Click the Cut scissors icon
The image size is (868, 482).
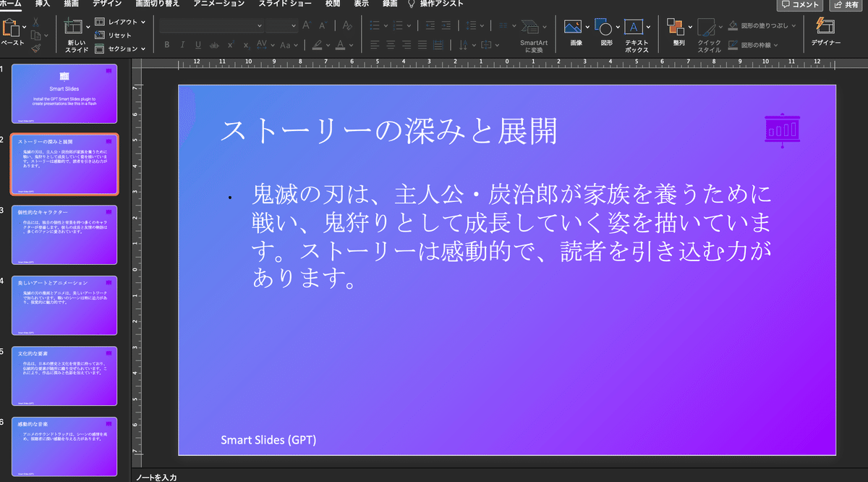pos(35,22)
